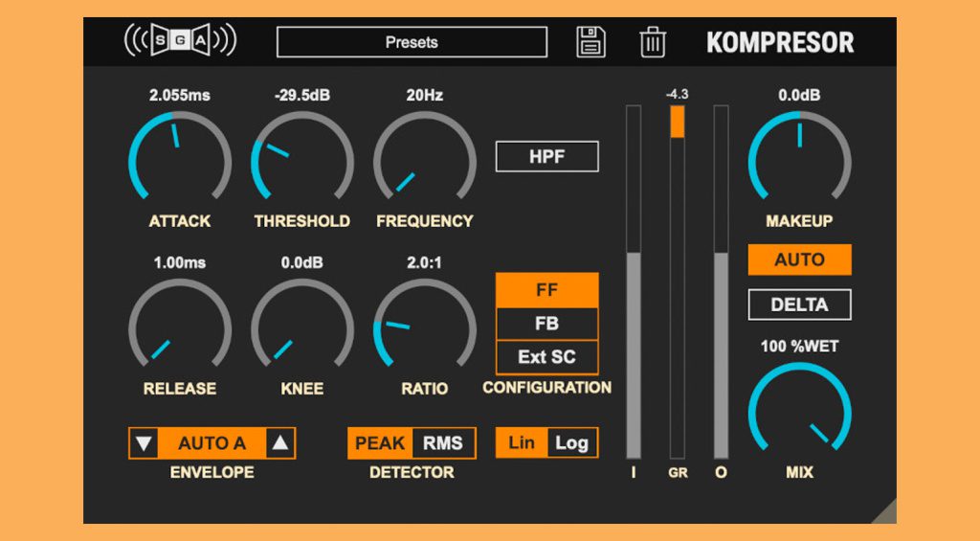The width and height of the screenshot is (980, 541).
Task: Click the gain reduction GR meter
Action: pyautogui.click(x=678, y=282)
